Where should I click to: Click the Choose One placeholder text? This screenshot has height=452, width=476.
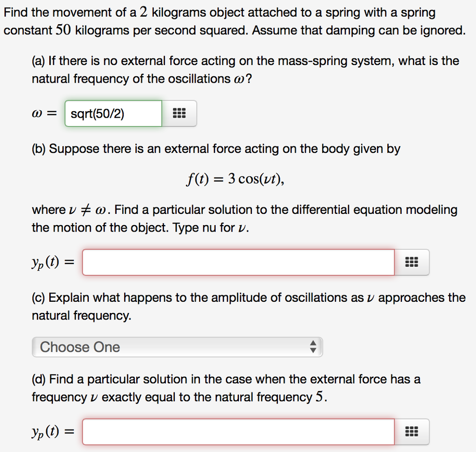tap(79, 347)
